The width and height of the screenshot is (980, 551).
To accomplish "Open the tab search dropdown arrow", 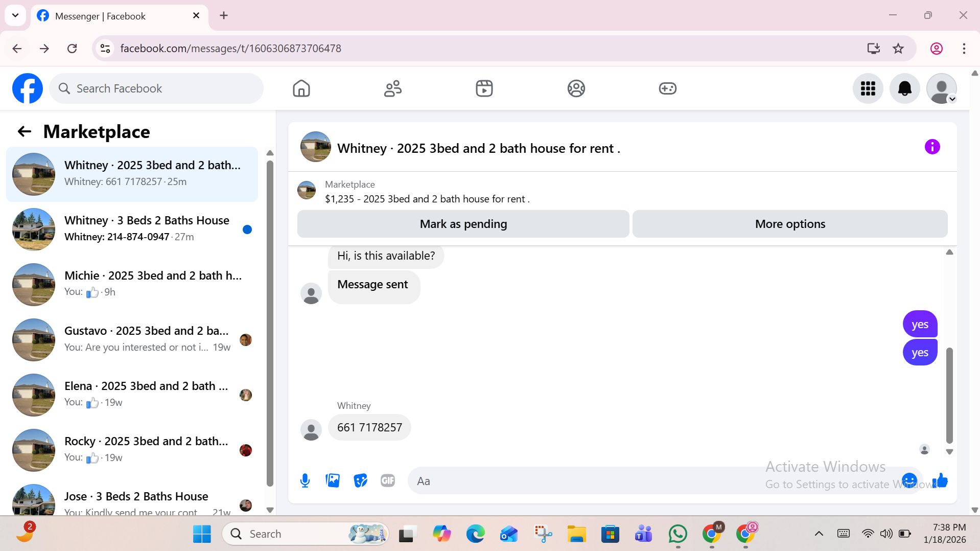I will tap(15, 15).
